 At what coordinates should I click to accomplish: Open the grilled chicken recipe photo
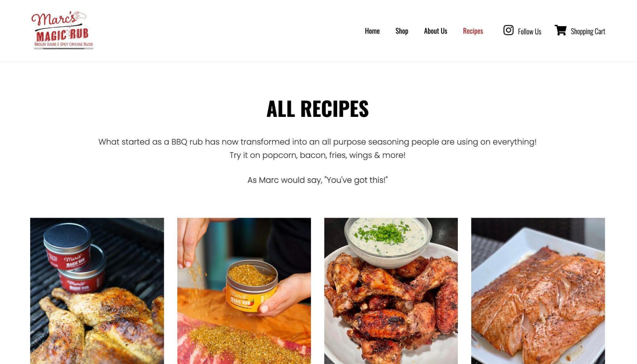97,291
